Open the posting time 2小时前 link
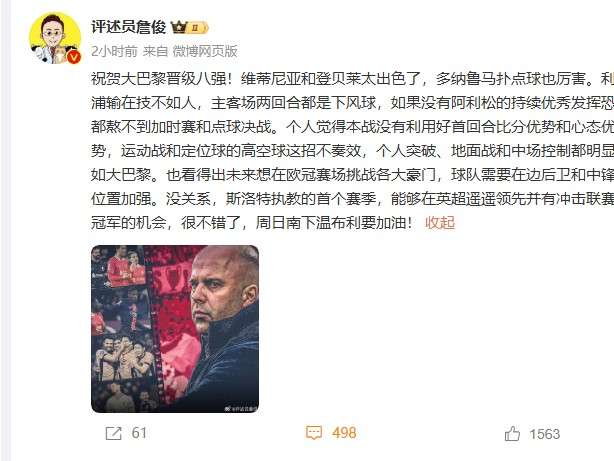This screenshot has width=614, height=461. click(x=114, y=51)
